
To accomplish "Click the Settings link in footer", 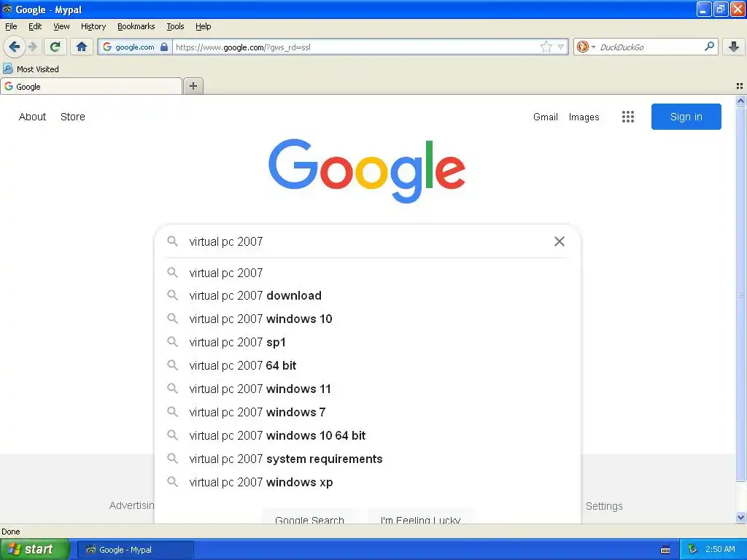I will click(603, 506).
